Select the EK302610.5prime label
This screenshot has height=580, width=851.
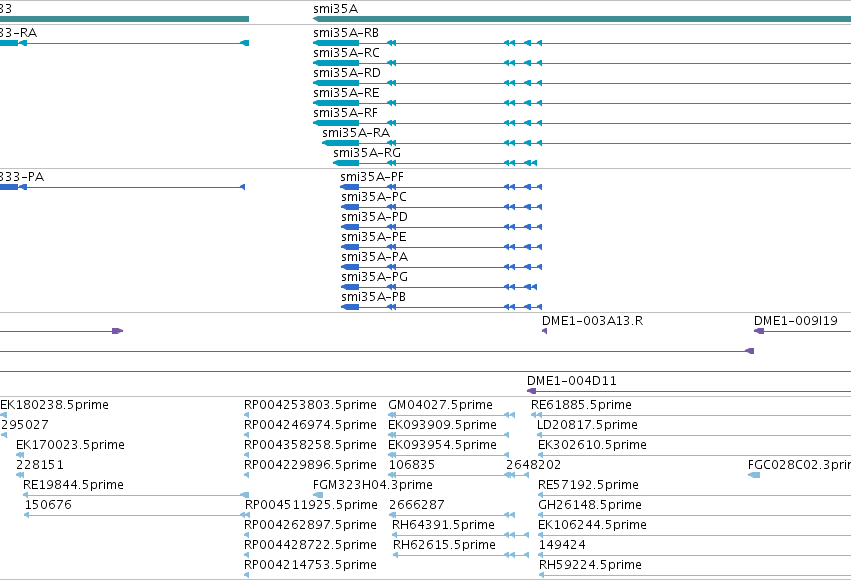pos(593,445)
